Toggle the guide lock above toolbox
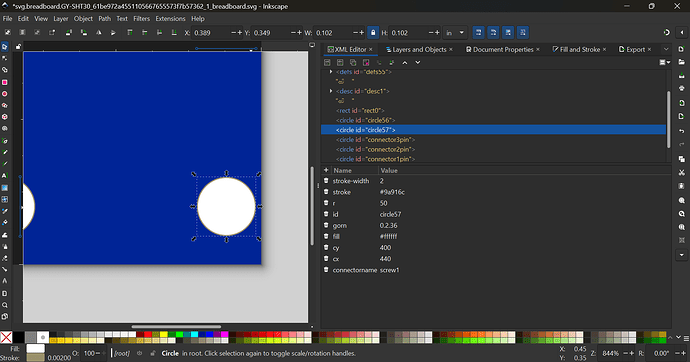Viewport: 690px width, 362px height. [x=18, y=47]
